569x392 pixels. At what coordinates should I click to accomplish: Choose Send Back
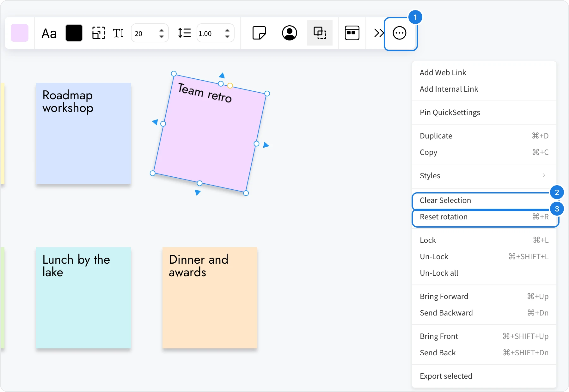pyautogui.click(x=484, y=353)
